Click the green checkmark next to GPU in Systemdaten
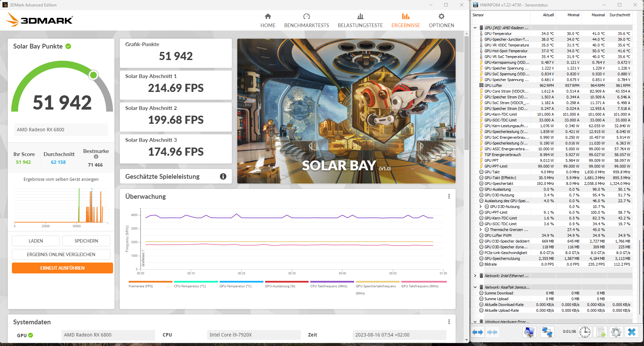 coord(31,335)
